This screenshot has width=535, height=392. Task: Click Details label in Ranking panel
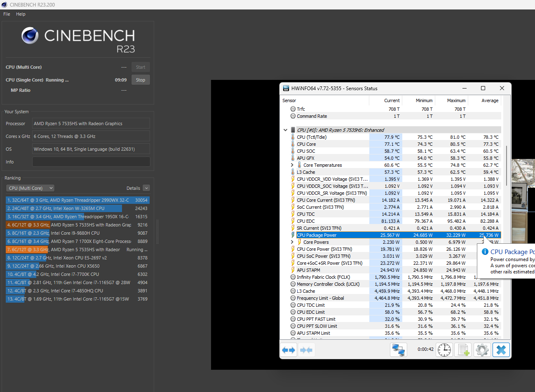[x=133, y=188]
